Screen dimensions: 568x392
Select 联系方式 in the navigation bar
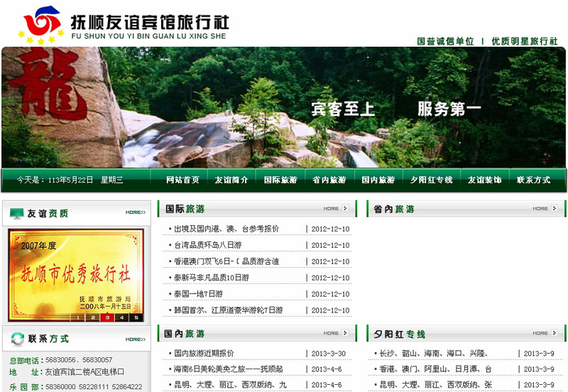[x=533, y=180]
